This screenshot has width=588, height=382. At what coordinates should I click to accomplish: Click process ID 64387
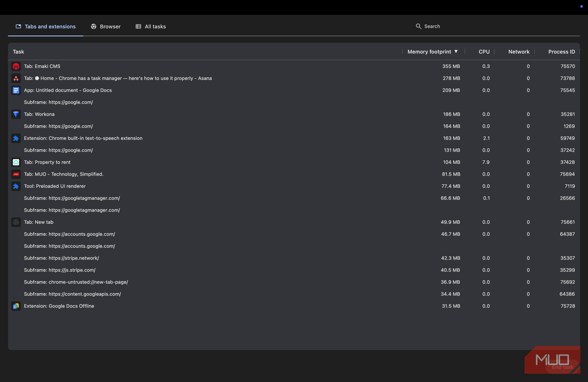click(567, 234)
